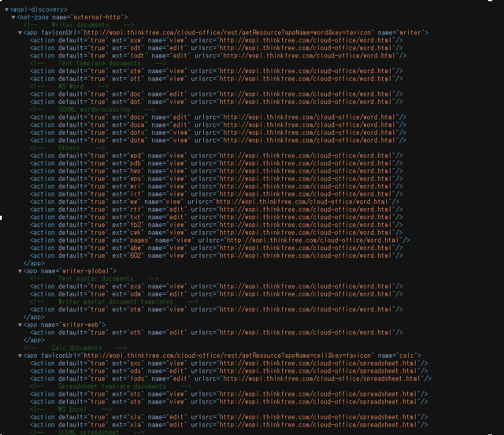The height and width of the screenshot is (435, 504).
Task: Select the MS Word comment line
Action: coord(70,87)
